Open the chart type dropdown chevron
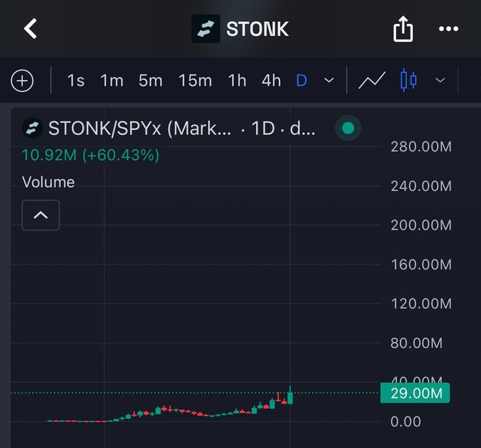 tap(440, 81)
